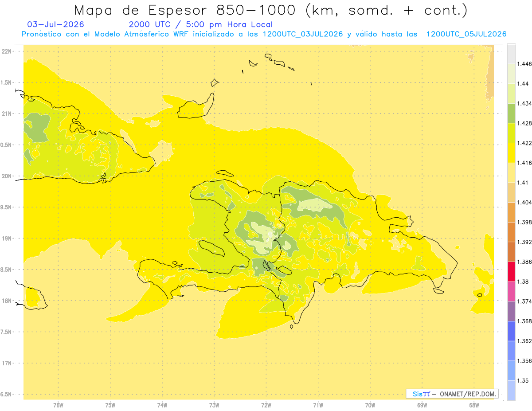532x411 pixels.
Task: Click legend value "1.428"
Action: [x=524, y=123]
